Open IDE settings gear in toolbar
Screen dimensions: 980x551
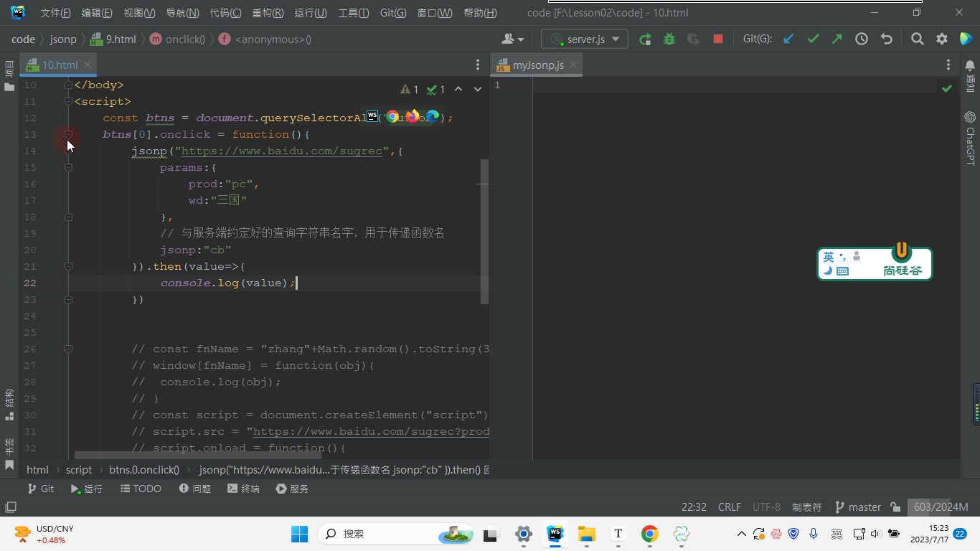[x=942, y=39]
